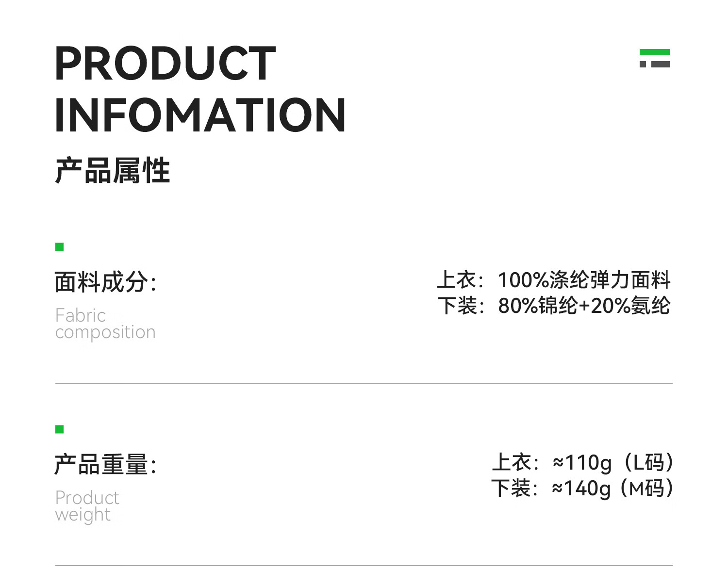This screenshot has height=587, width=728.
Task: Click the 上衣 ≈110g (L码) text
Action: (582, 462)
